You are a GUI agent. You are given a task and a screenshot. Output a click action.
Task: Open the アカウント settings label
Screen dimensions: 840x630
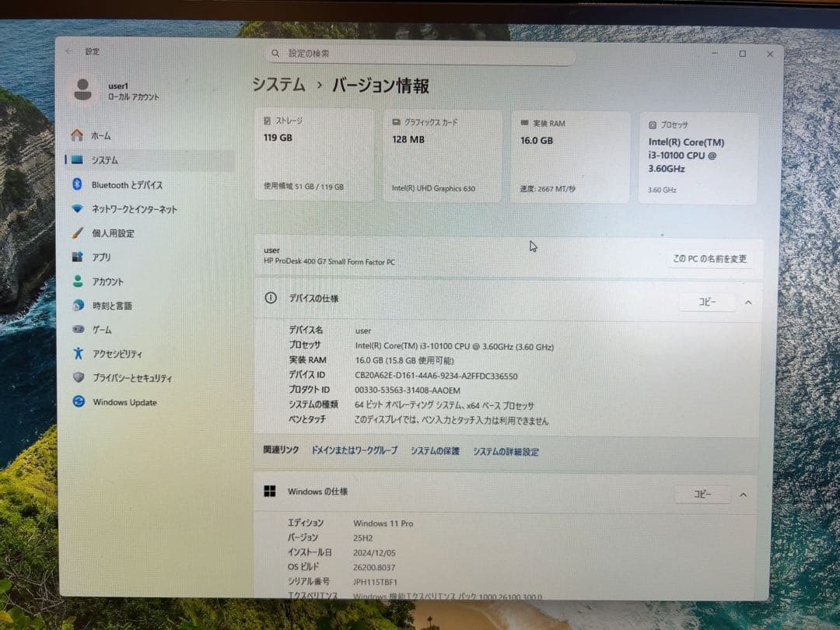107,282
